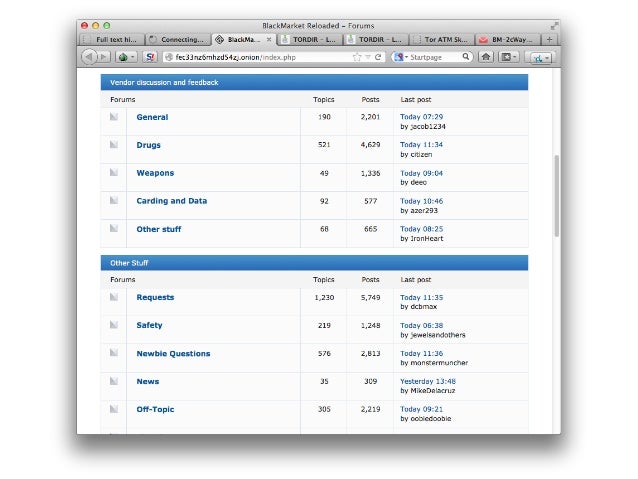Click the status icon beside General forum
Image resolution: width=638 pixels, height=479 pixels.
(114, 117)
